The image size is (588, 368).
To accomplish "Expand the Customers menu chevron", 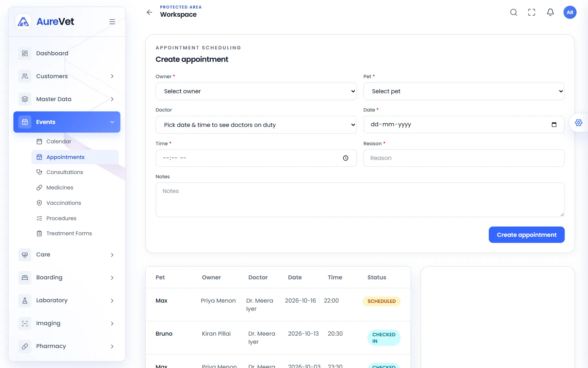I will tap(112, 76).
